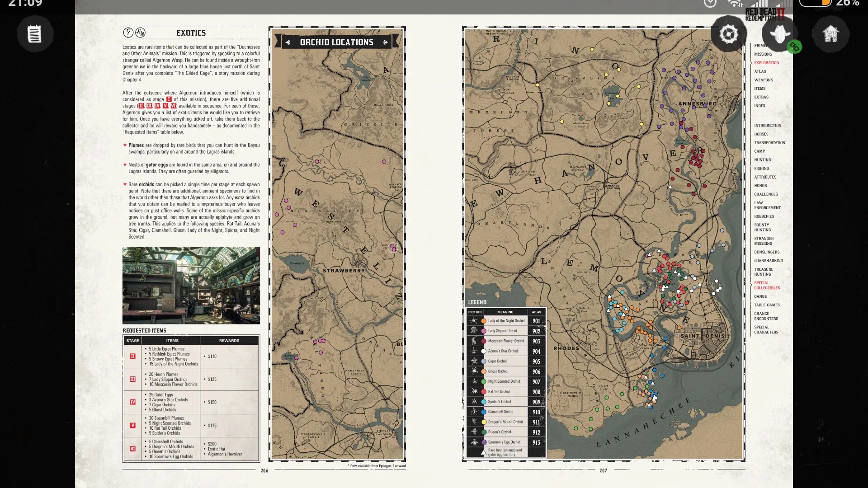Go to the Weapons chapter
Image resolution: width=868 pixels, height=488 pixels.
(763, 80)
